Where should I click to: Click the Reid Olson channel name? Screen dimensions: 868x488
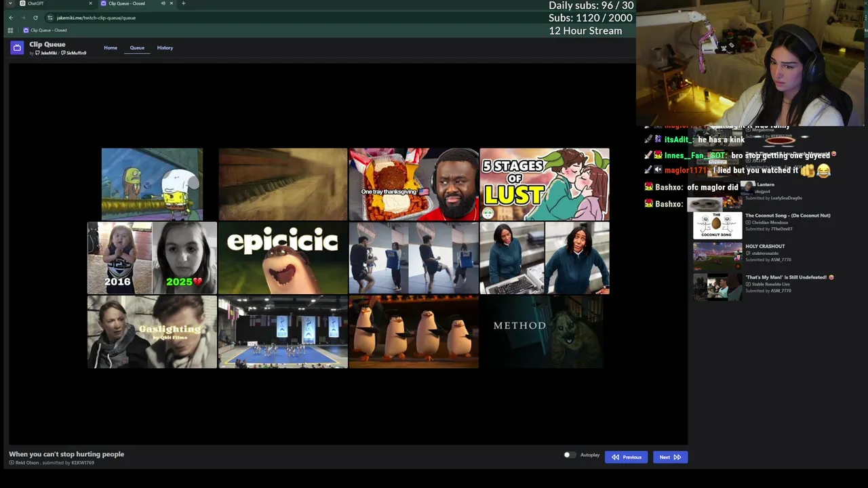pos(27,463)
